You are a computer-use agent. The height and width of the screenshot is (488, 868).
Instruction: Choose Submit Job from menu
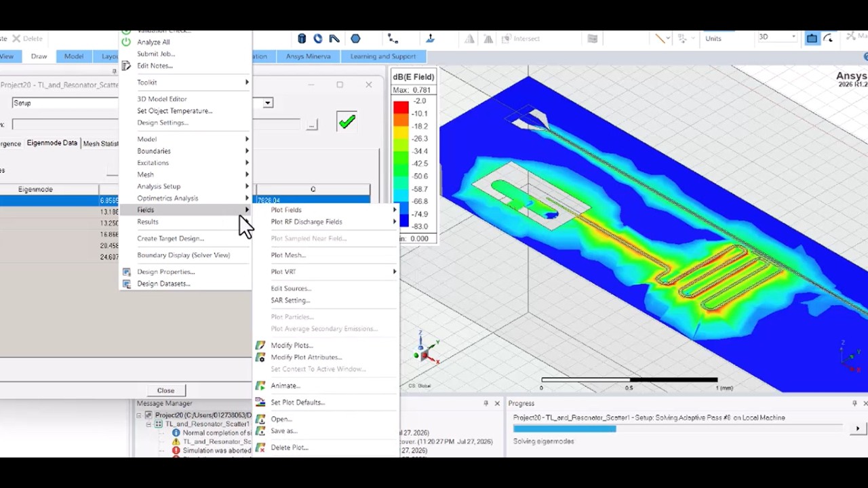156,54
